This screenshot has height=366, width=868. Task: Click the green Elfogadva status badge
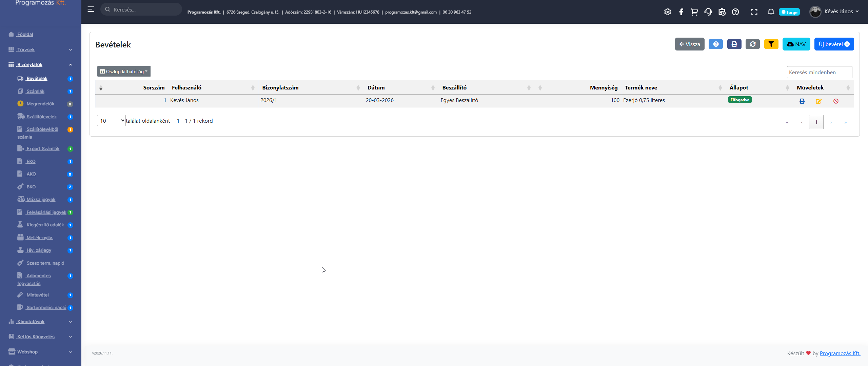[740, 100]
